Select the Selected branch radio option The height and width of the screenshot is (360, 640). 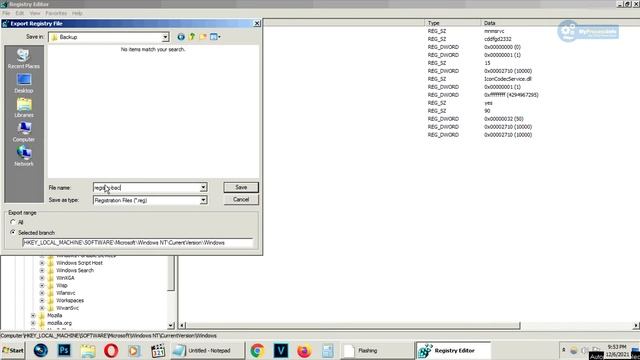pos(13,232)
